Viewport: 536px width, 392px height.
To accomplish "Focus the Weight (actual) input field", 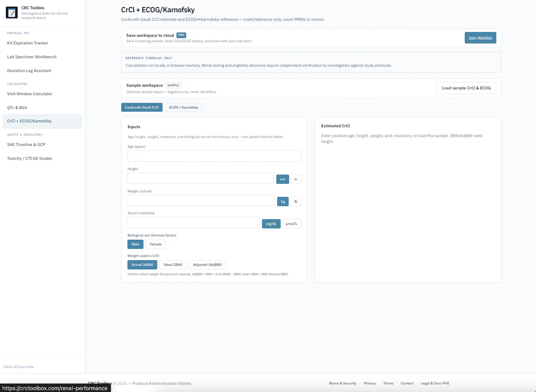I will click(x=201, y=200).
